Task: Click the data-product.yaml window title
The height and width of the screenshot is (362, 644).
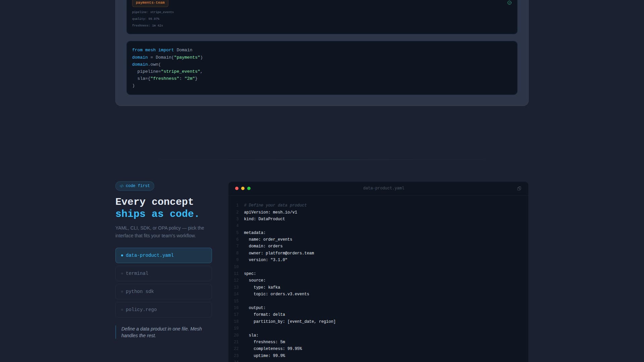Action: [x=383, y=188]
